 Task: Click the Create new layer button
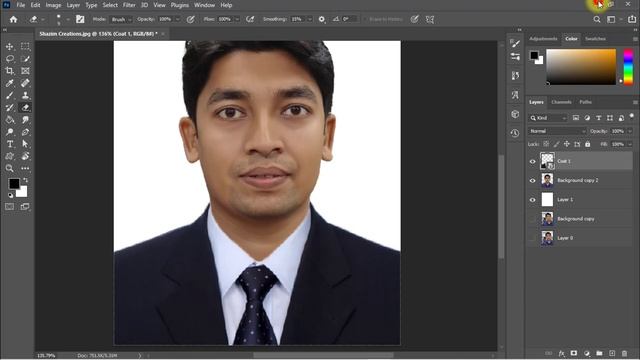pos(612,353)
